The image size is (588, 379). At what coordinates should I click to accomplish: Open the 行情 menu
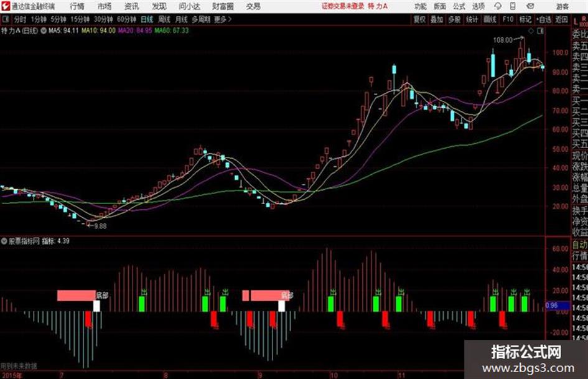[77, 6]
